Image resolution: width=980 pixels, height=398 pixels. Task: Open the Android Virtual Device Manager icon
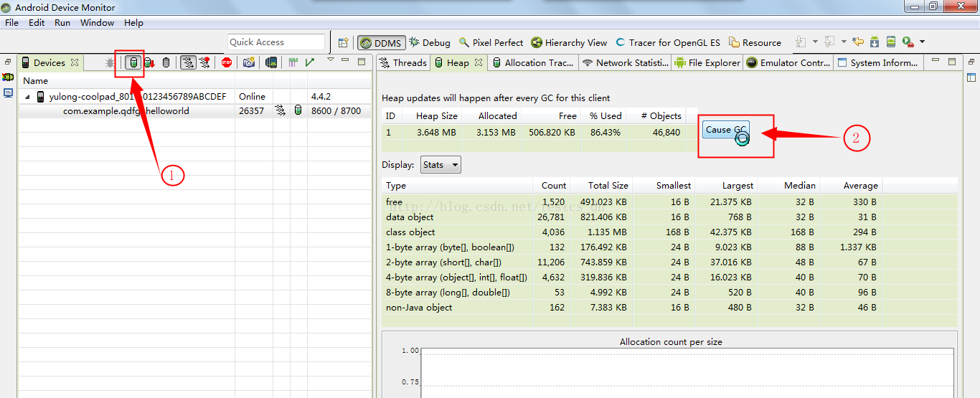[891, 42]
